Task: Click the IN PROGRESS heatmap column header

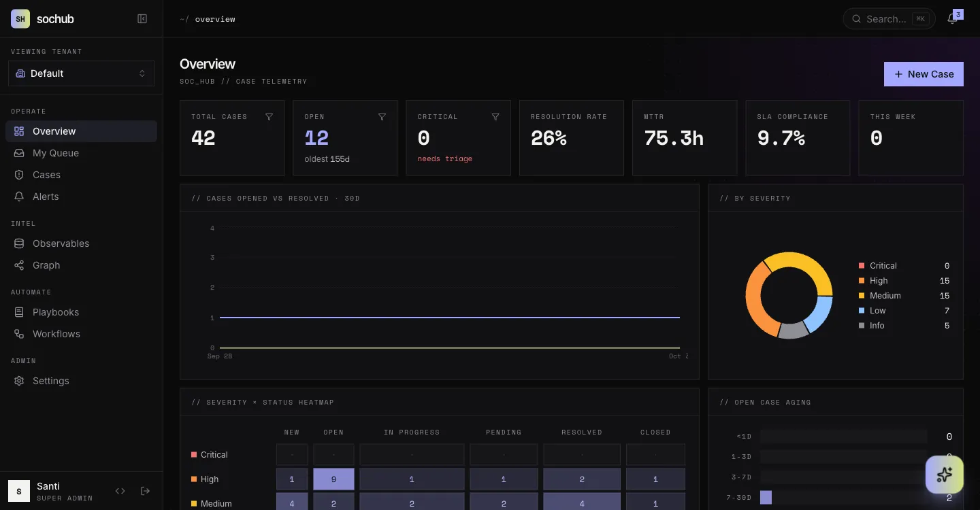Action: [412, 432]
